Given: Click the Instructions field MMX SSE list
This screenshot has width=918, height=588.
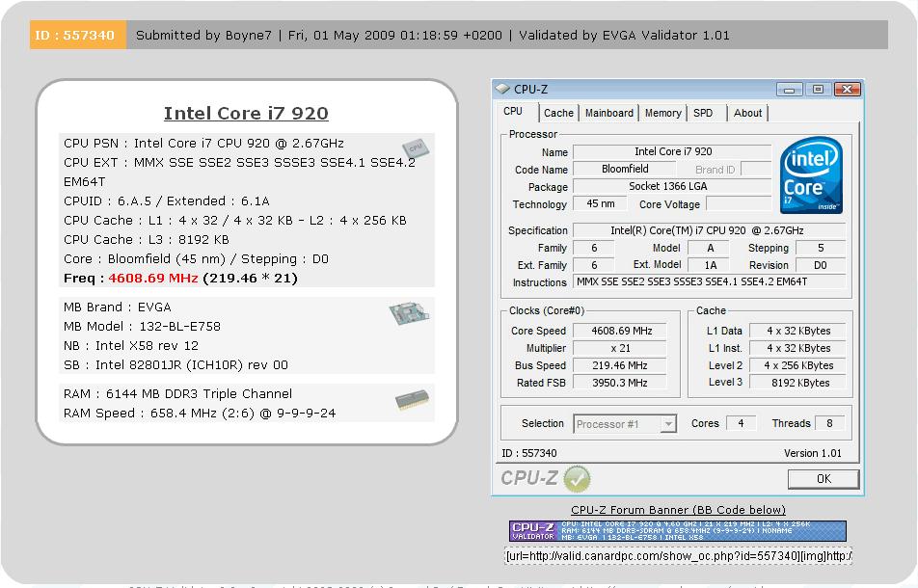Looking at the screenshot, I should point(709,282).
